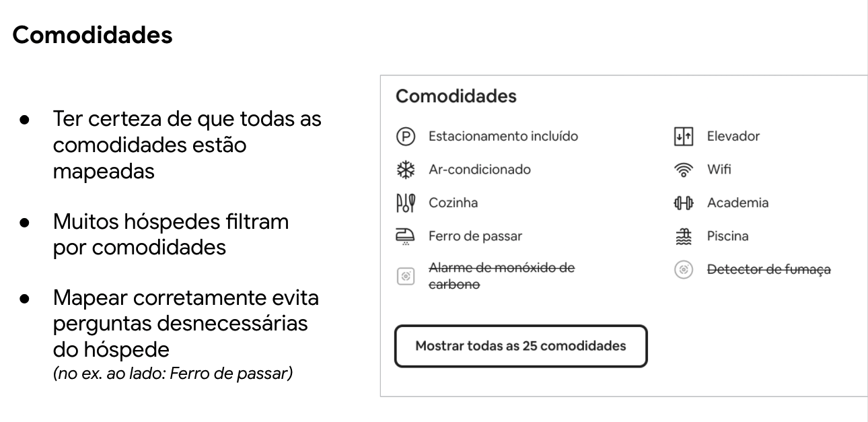Click the Comodidades slide title

(93, 36)
